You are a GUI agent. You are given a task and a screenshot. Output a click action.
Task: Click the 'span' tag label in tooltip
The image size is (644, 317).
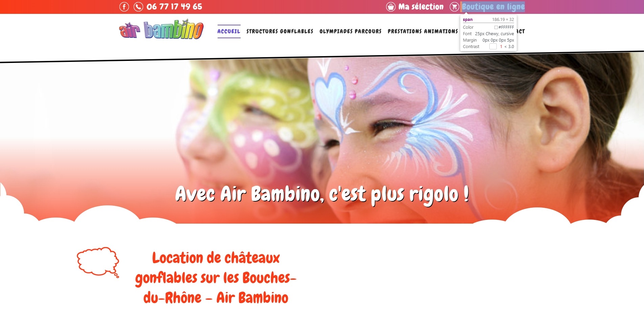468,20
